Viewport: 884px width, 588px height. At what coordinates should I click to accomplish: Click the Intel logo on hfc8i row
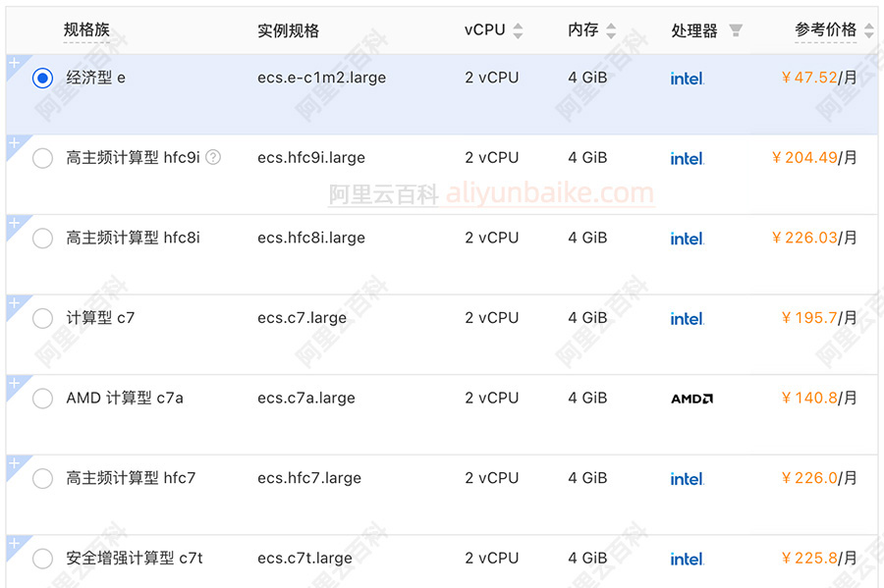pyautogui.click(x=686, y=239)
